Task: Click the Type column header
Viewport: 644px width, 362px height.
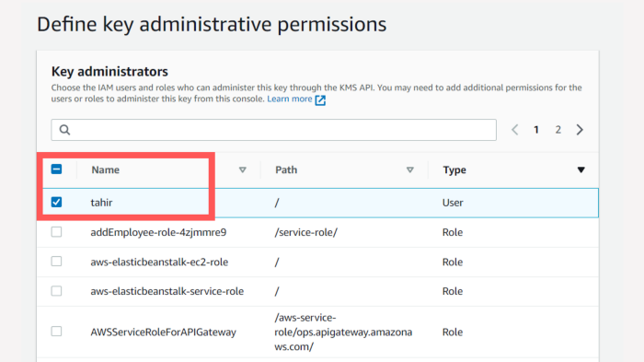Action: [454, 169]
